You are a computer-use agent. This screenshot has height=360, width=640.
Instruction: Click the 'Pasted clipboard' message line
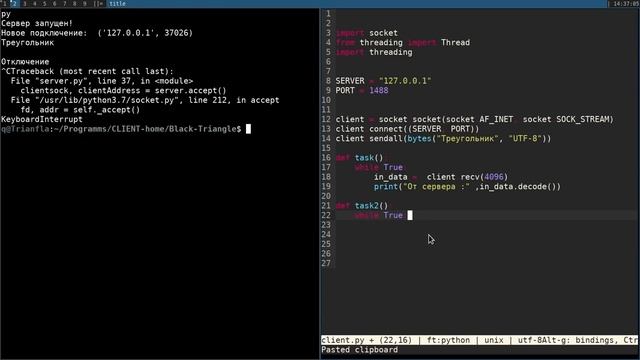359,350
